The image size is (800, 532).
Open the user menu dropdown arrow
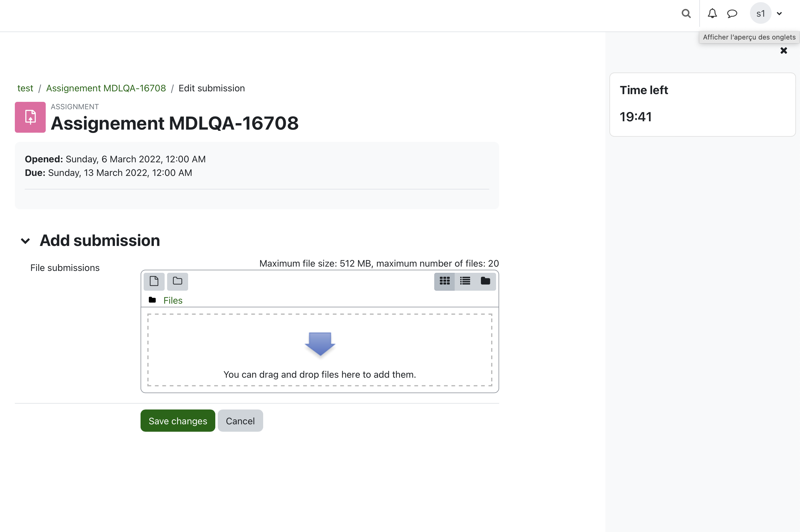[779, 14]
